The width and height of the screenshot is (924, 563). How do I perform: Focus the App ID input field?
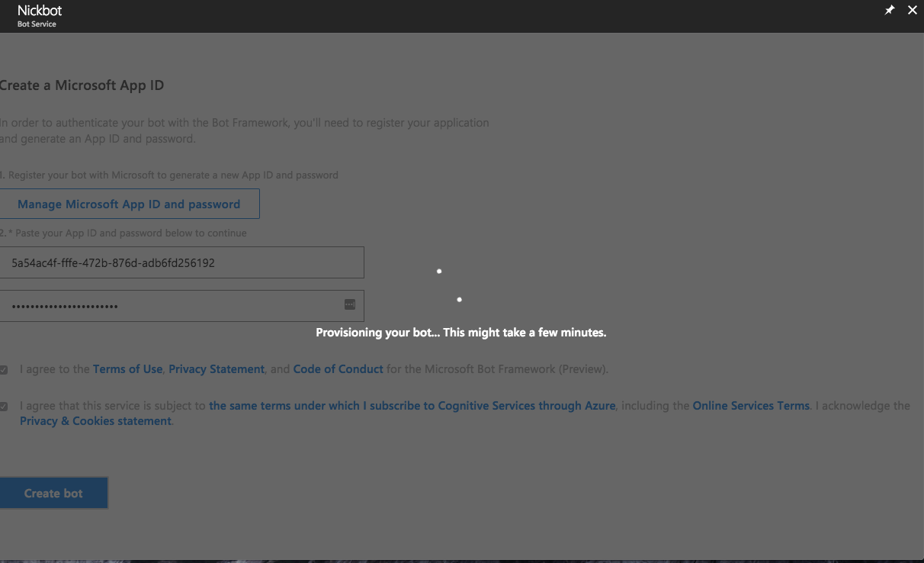click(181, 262)
